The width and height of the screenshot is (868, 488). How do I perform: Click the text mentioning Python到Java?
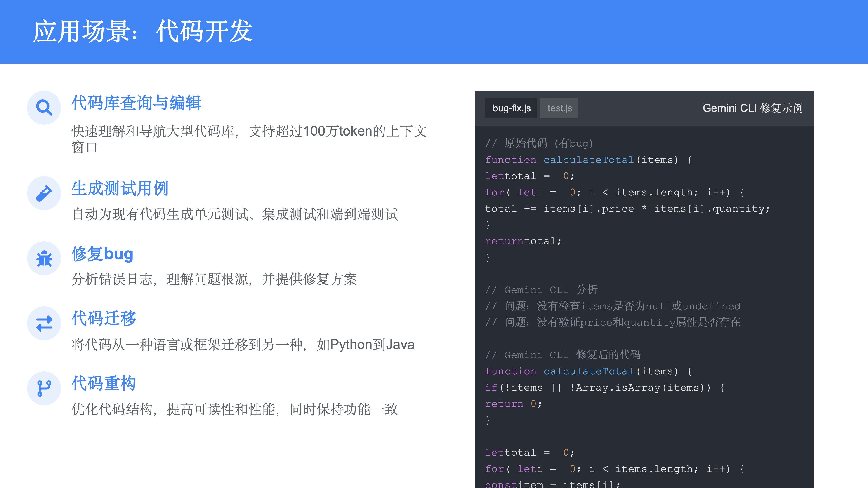coord(243,345)
